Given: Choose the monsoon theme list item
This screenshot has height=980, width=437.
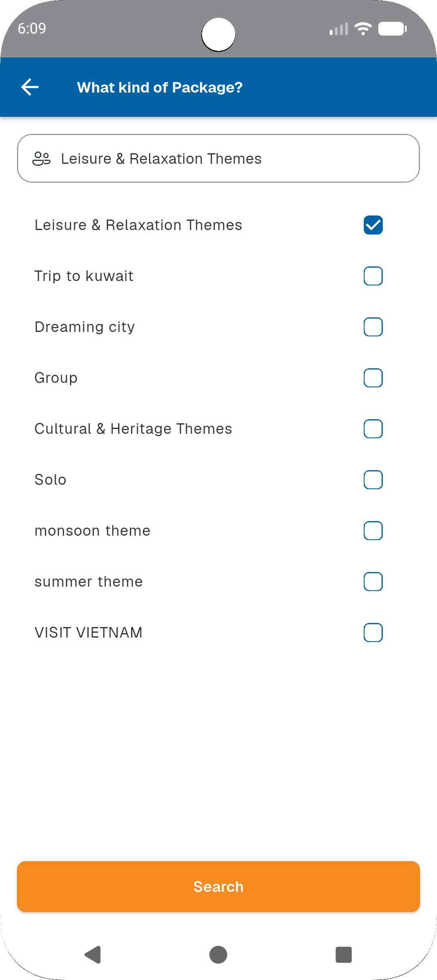Looking at the screenshot, I should coord(93,531).
